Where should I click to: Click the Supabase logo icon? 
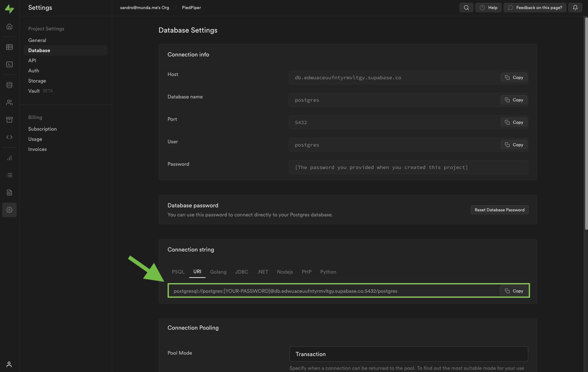(9, 9)
